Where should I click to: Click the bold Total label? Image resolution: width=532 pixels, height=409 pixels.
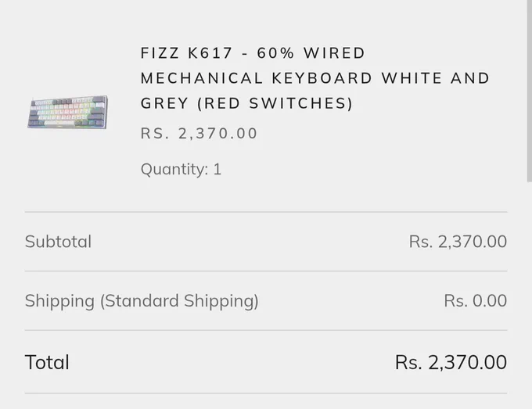pyautogui.click(x=47, y=362)
